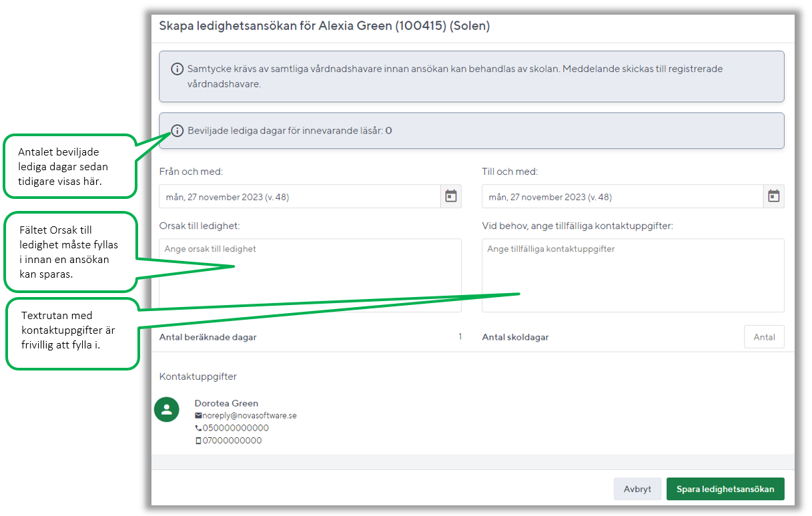Focus the tillfälliga kontaktuppgifter text box
This screenshot has height=516, width=812.
633,275
